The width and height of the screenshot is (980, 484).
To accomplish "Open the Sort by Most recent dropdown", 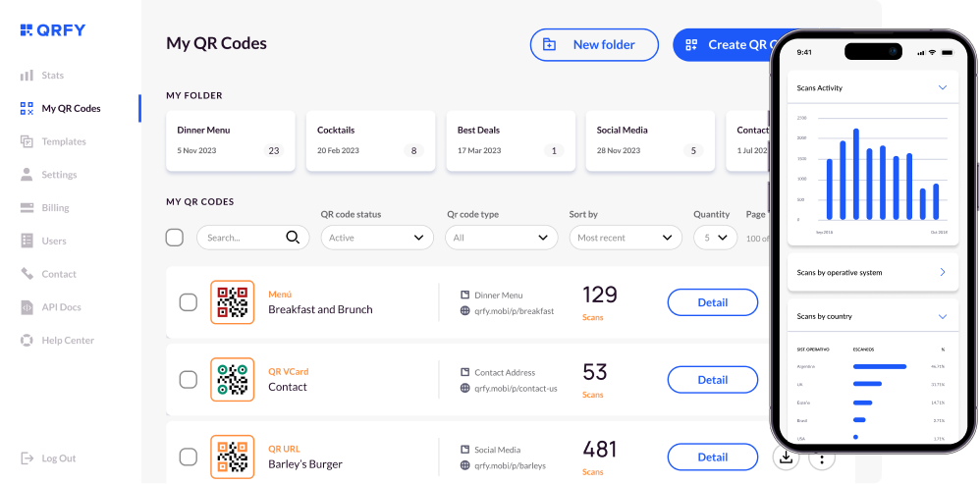I will 626,238.
